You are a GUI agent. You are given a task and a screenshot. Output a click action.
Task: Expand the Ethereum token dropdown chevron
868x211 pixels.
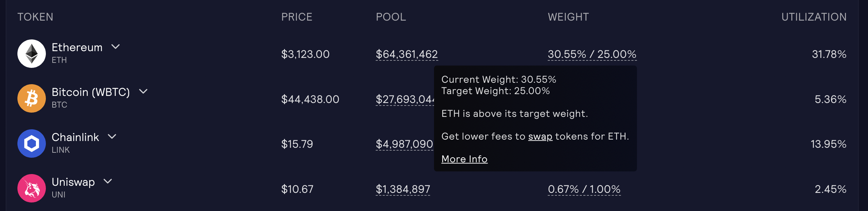[116, 47]
